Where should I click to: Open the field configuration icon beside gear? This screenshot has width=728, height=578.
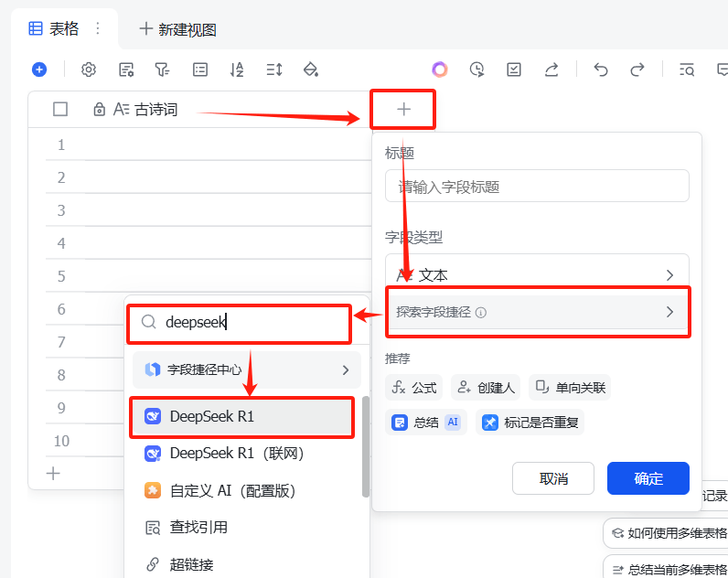click(126, 70)
